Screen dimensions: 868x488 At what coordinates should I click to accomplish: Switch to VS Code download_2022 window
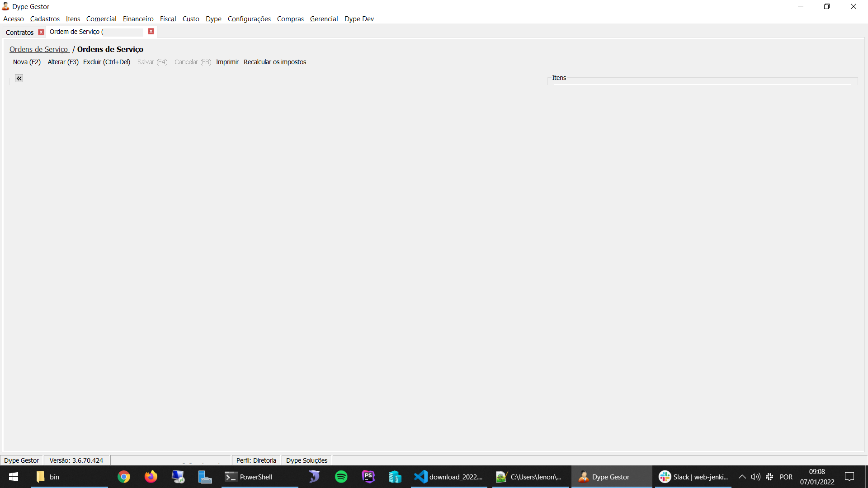tap(449, 477)
